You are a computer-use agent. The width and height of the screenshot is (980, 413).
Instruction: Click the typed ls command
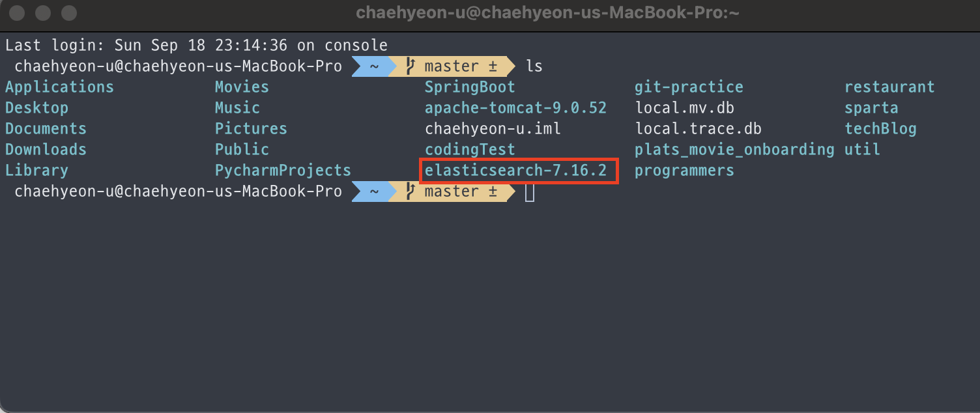coord(534,66)
